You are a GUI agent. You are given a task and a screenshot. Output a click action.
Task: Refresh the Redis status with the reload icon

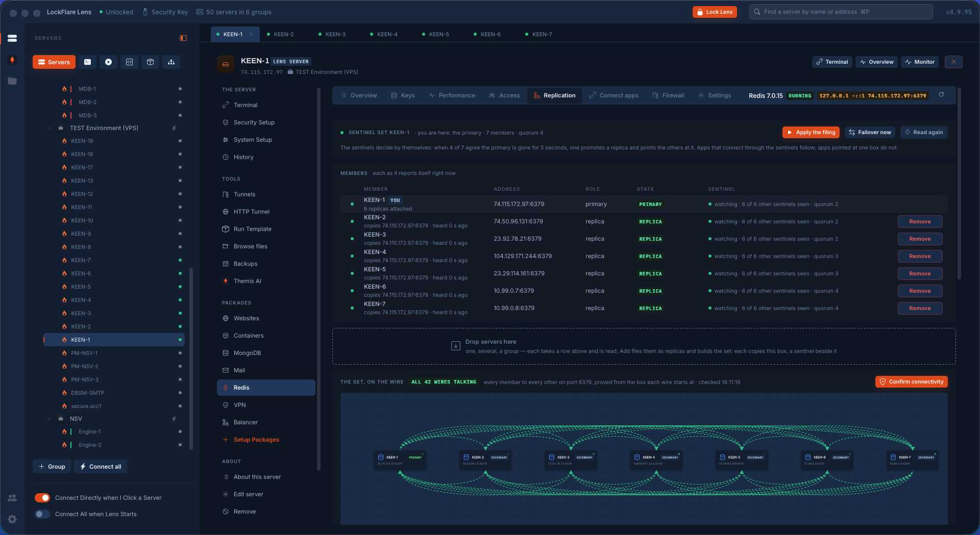click(x=941, y=95)
